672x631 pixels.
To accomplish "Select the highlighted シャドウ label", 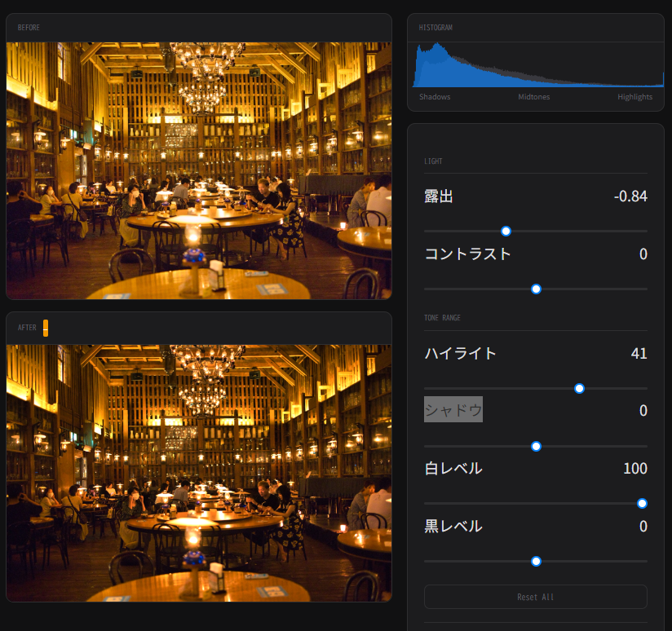I will coord(453,410).
